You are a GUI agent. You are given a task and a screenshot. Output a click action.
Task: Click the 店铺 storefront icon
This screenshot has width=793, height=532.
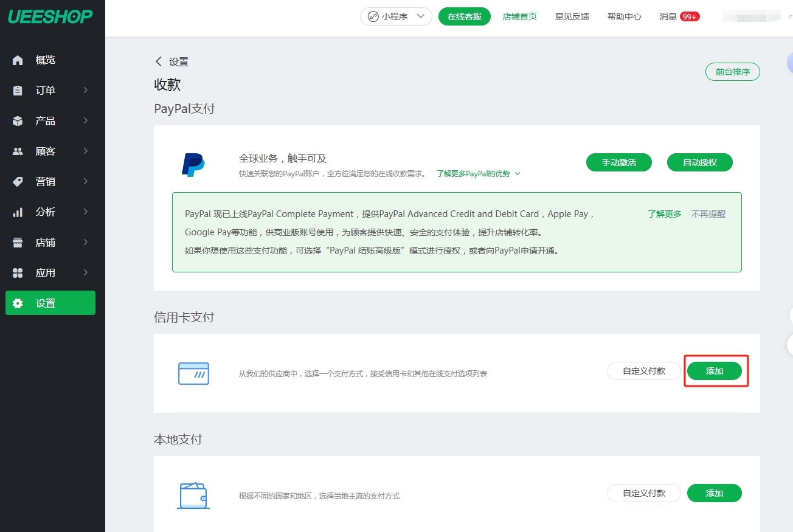[18, 243]
